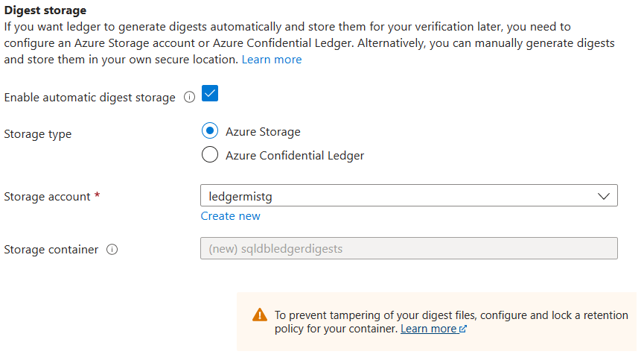This screenshot has height=363, width=644.
Task: Click the Storage container field label
Action: pos(51,250)
